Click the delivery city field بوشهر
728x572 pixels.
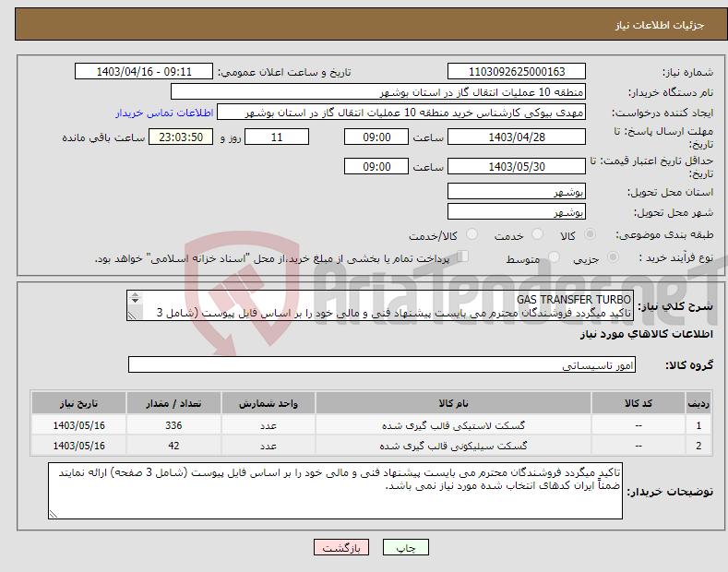click(x=517, y=211)
